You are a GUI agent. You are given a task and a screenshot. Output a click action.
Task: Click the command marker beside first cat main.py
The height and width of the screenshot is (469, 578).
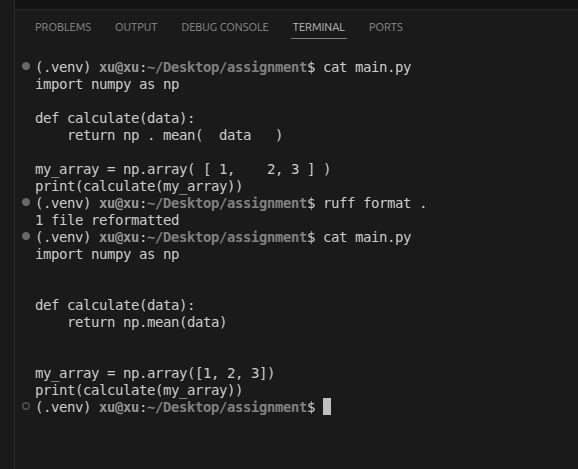click(26, 66)
